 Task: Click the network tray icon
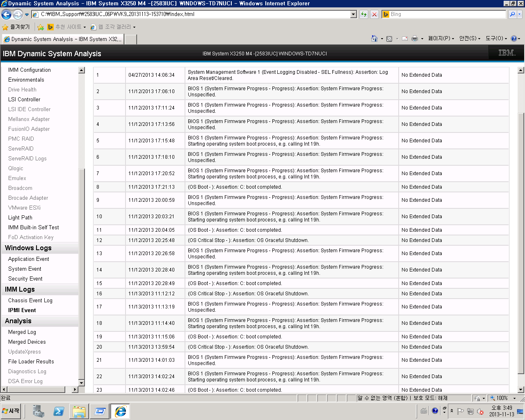click(x=470, y=411)
